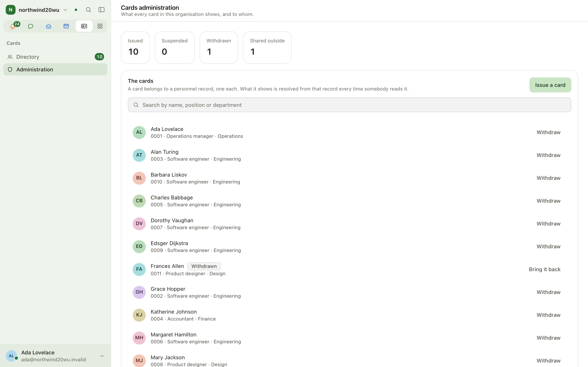
Task: Click the green online status dot
Action: pyautogui.click(x=76, y=10)
